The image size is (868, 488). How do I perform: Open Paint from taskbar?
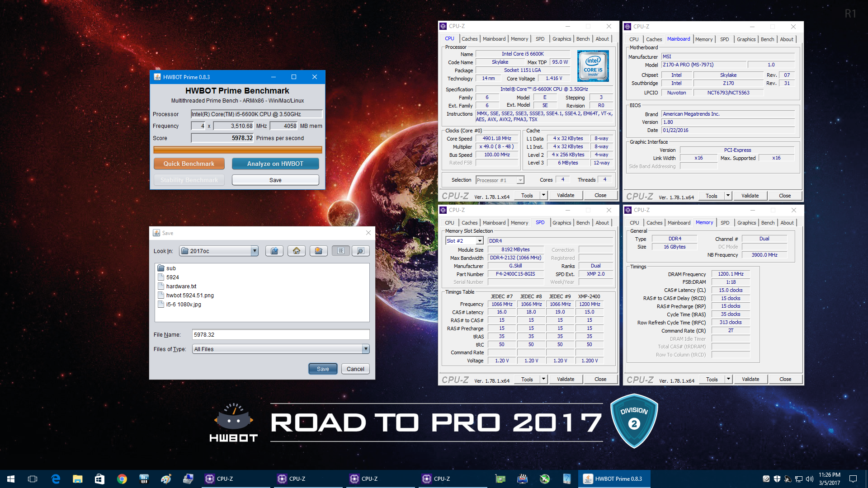tap(166, 479)
